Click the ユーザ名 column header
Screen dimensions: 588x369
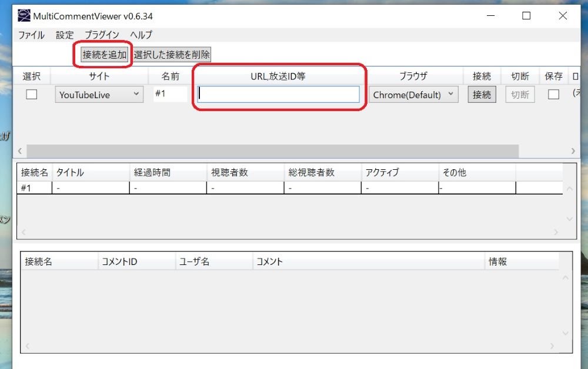[214, 261]
